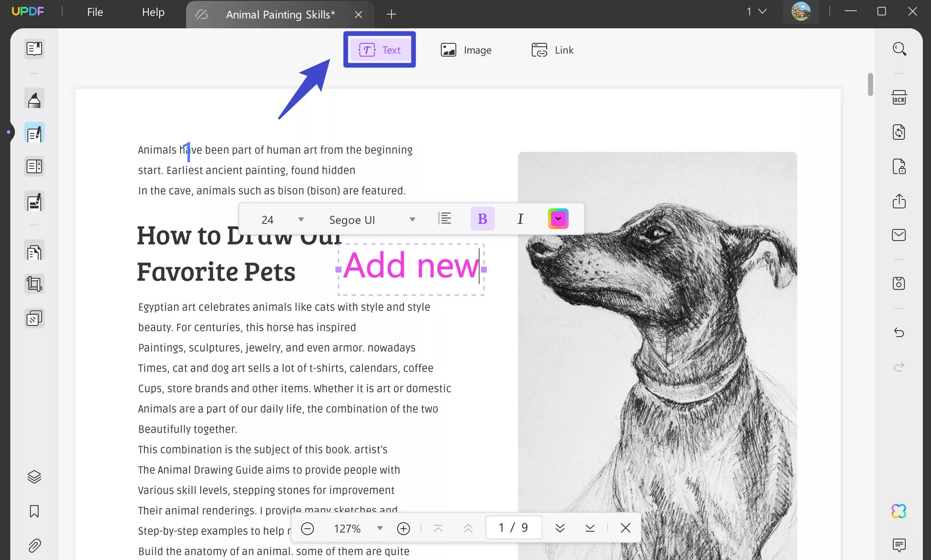The width and height of the screenshot is (931, 560).
Task: Go to the previous page
Action: (468, 528)
